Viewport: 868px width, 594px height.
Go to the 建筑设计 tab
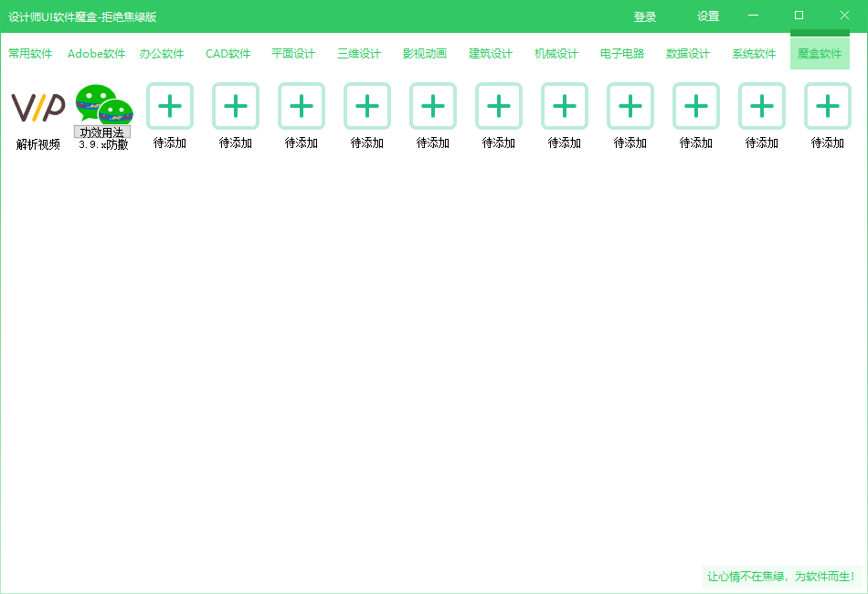pos(491,54)
